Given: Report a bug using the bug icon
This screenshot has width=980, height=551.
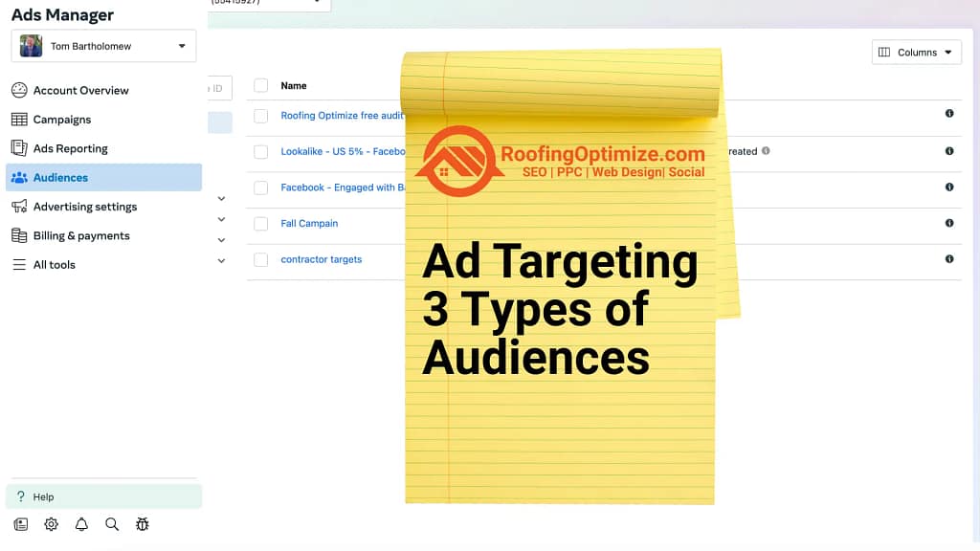Looking at the screenshot, I should tap(143, 524).
